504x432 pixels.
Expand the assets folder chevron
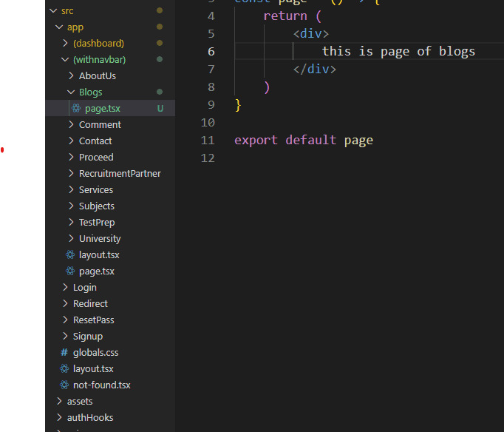(59, 401)
